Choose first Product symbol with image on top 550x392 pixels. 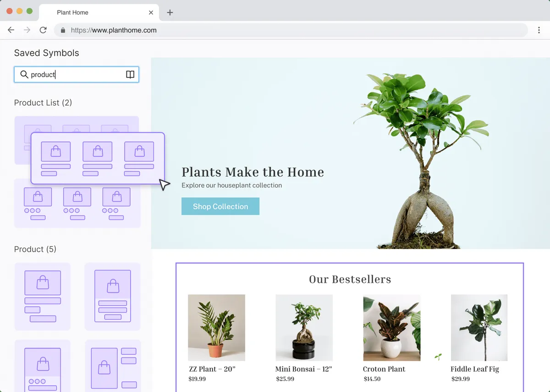click(43, 296)
